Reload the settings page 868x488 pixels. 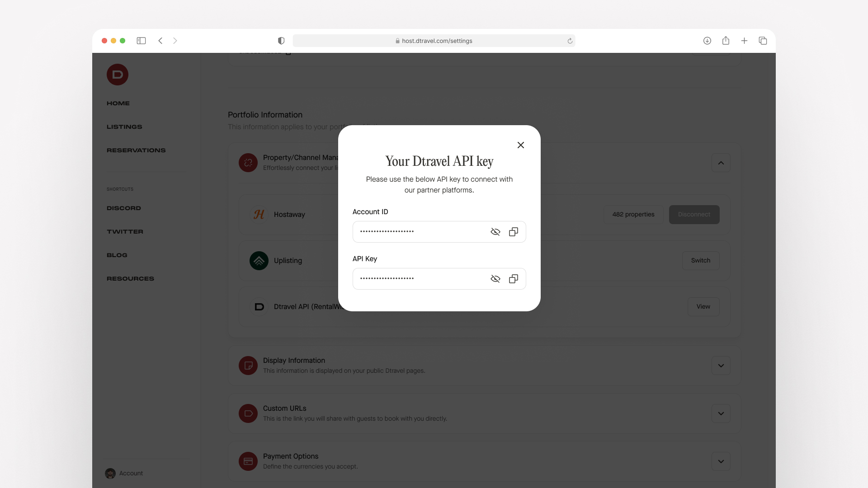pyautogui.click(x=570, y=41)
